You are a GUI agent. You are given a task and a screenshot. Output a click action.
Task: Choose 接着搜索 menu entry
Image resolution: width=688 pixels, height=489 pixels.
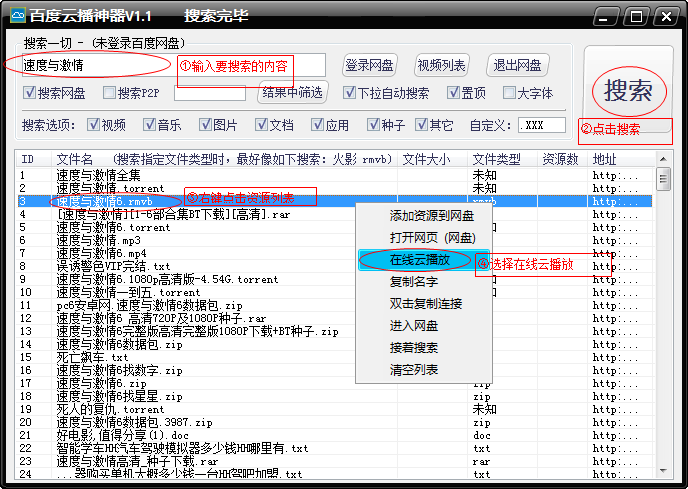424,348
